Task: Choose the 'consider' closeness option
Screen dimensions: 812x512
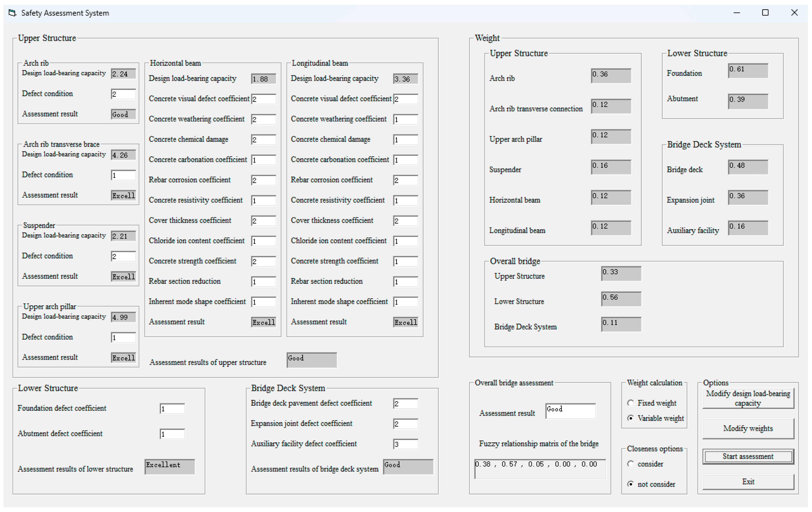Action: coord(630,464)
